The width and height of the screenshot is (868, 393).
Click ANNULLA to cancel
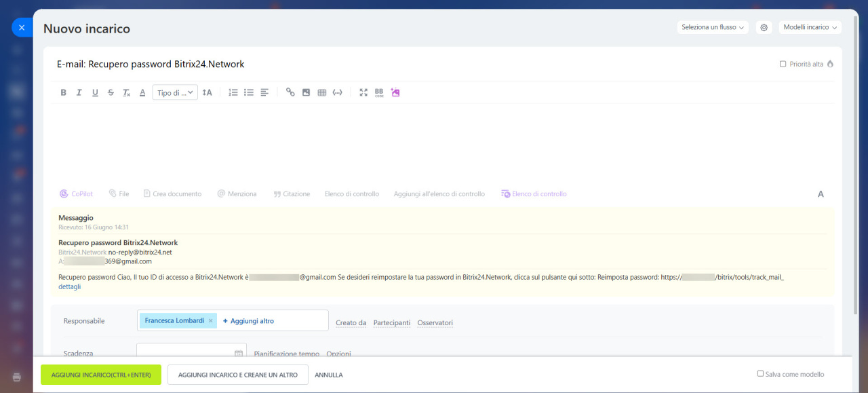point(329,375)
